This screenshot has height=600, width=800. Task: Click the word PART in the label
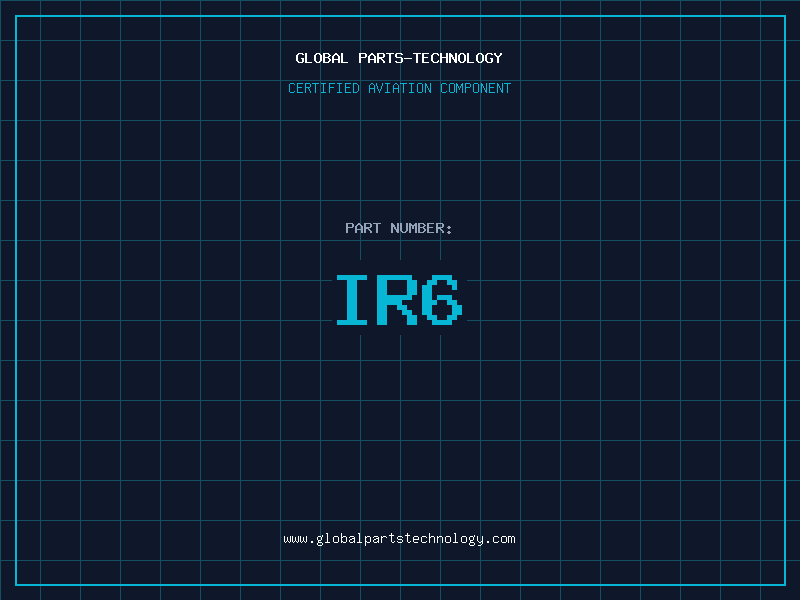[363, 228]
